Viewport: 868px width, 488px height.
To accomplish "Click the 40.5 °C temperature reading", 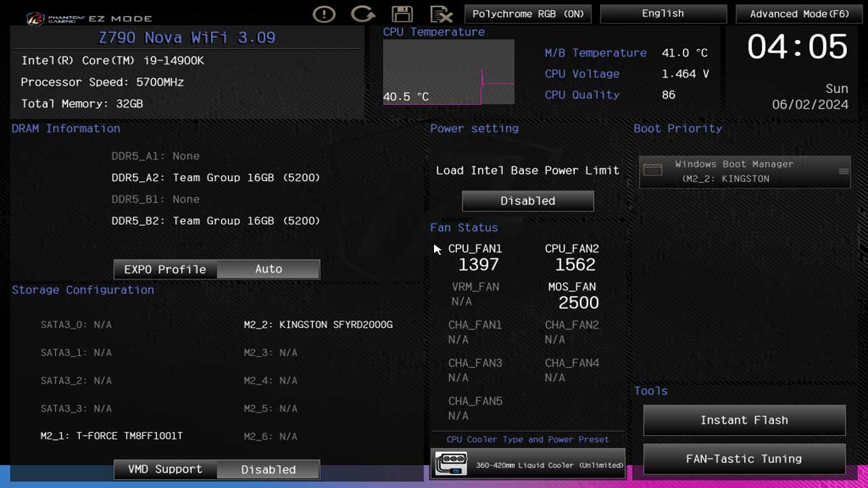I will [x=406, y=97].
